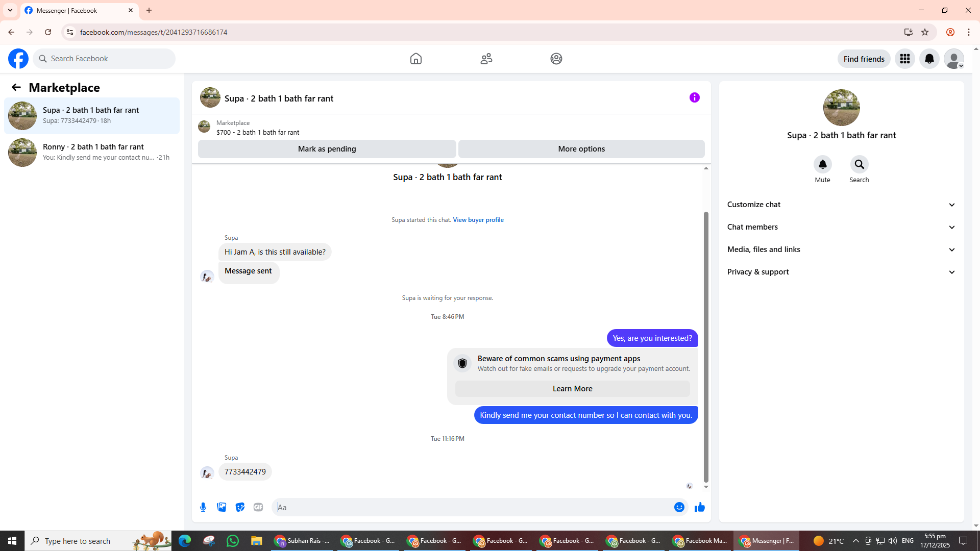
Task: Send a thumbs up like
Action: (x=699, y=507)
